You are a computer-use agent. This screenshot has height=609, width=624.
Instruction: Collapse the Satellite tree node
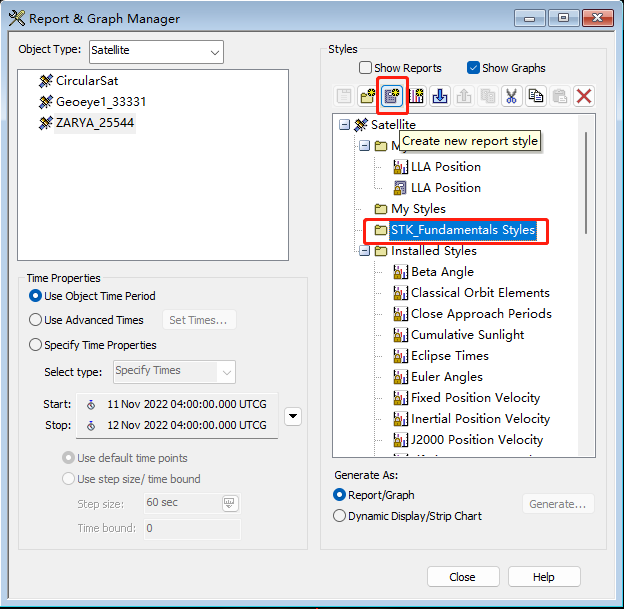345,125
